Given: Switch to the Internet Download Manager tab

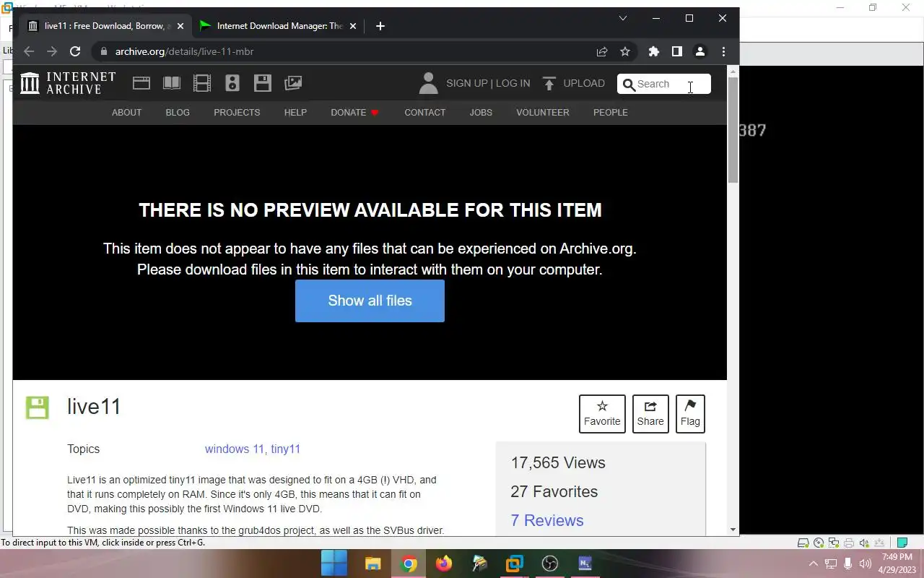Looking at the screenshot, I should click(279, 26).
